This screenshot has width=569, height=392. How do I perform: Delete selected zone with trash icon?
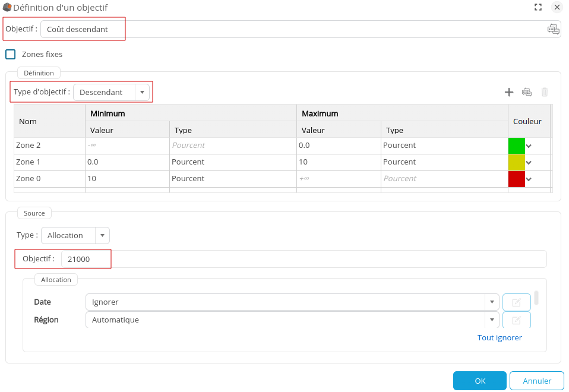click(544, 92)
